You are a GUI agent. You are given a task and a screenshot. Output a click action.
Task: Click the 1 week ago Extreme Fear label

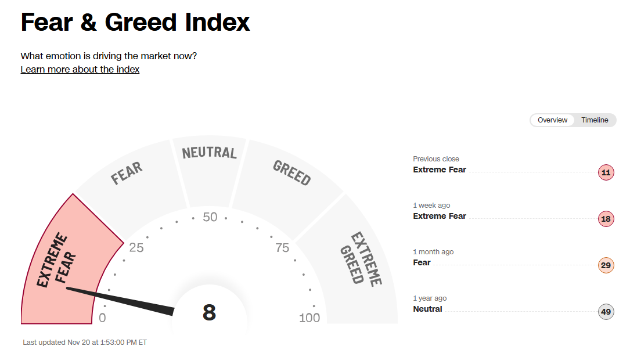440,216
